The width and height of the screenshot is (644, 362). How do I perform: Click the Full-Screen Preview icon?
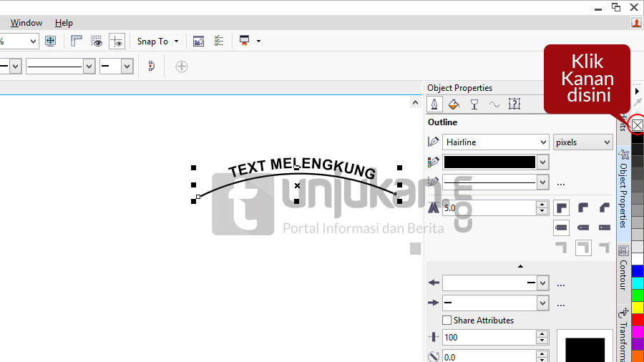pyautogui.click(x=51, y=41)
